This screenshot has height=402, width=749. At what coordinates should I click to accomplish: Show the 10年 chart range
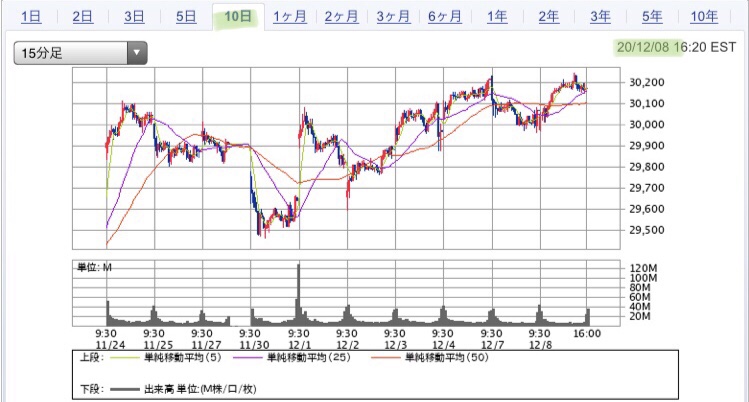click(704, 17)
